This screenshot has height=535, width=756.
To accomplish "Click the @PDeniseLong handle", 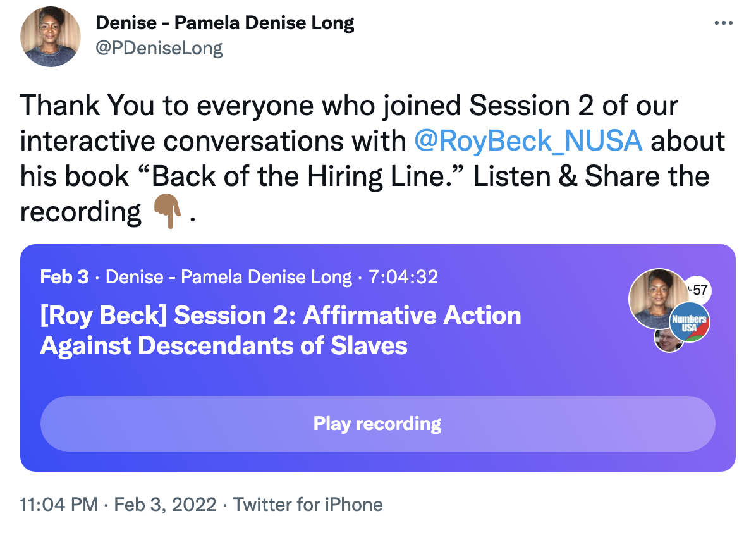I will pyautogui.click(x=159, y=48).
